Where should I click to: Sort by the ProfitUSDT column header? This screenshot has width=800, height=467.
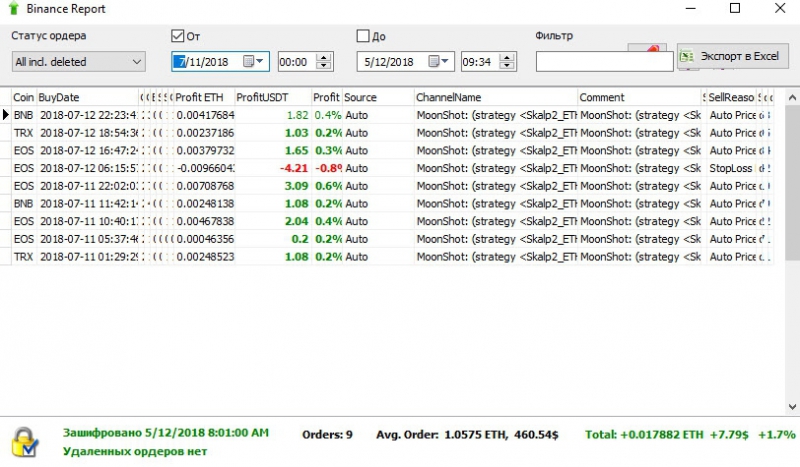tap(273, 97)
